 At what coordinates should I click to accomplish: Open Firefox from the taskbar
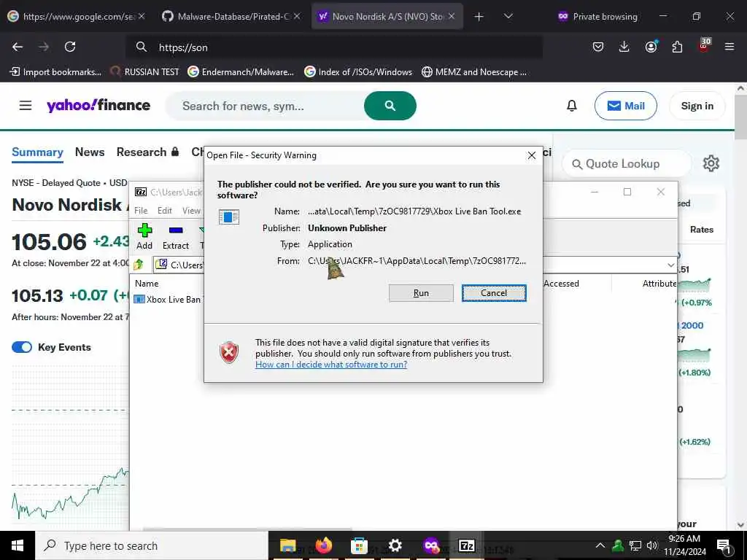pos(323,545)
